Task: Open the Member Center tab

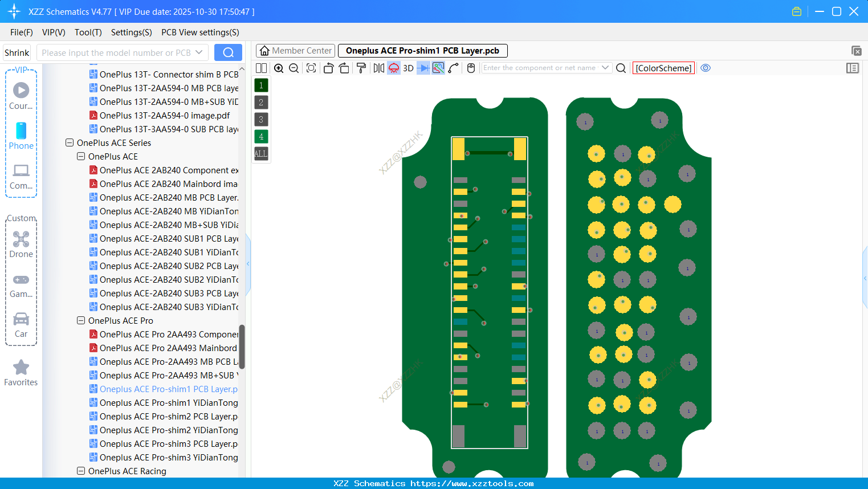Action: pos(295,51)
